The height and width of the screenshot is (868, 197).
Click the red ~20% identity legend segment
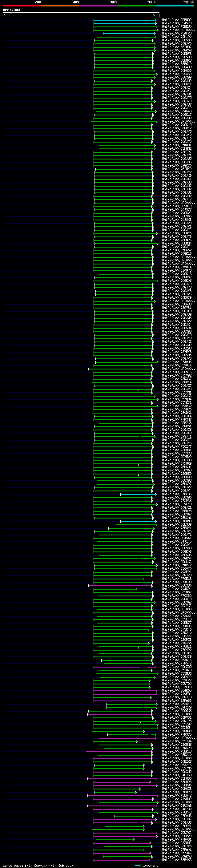tap(22, 6)
